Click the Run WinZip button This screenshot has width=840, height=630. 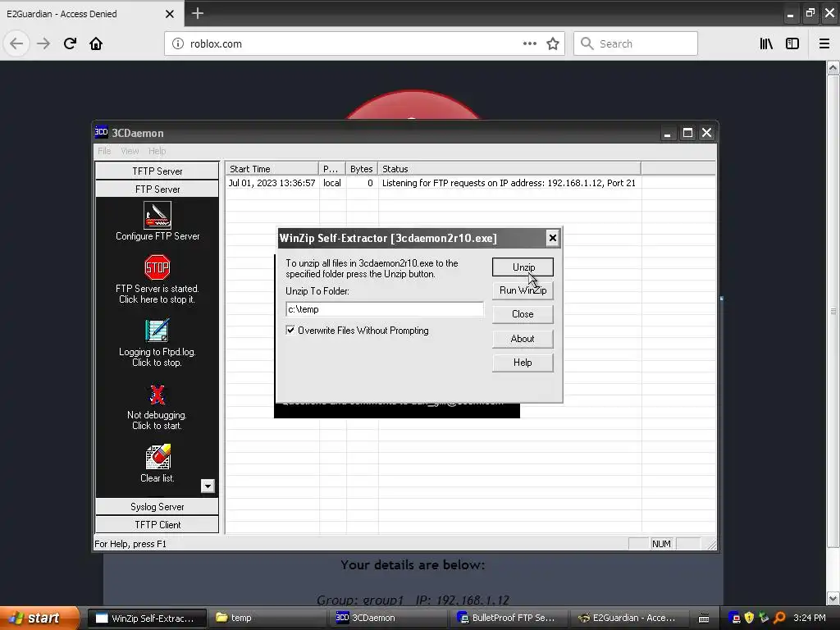pyautogui.click(x=523, y=290)
